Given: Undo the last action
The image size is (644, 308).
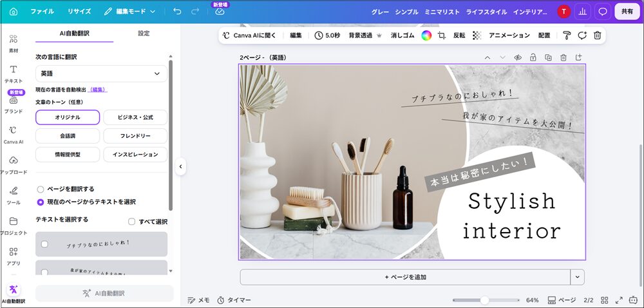Looking at the screenshot, I should pyautogui.click(x=177, y=12).
